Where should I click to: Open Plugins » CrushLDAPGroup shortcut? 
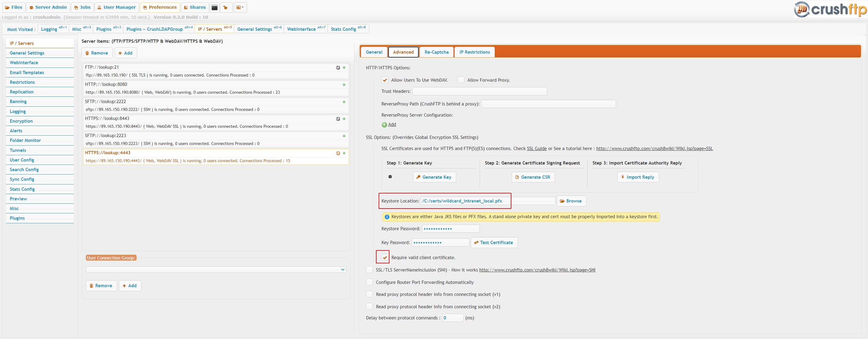[x=159, y=29]
